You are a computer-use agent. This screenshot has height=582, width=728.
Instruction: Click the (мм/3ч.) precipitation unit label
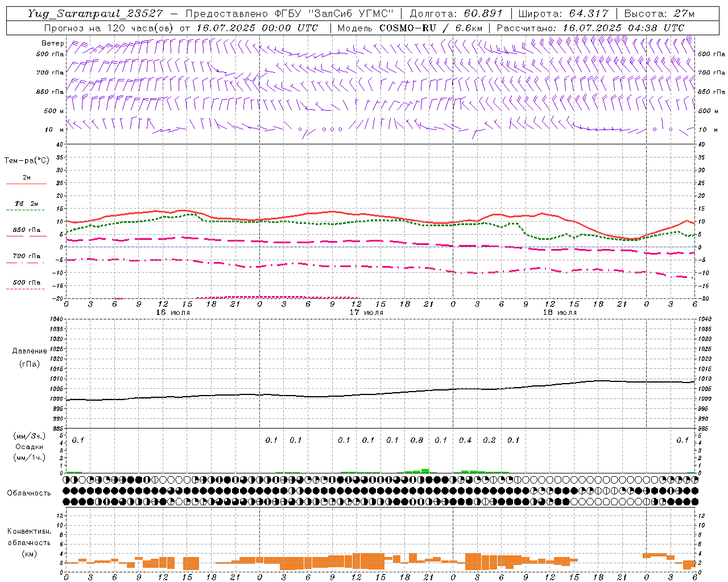click(x=30, y=436)
